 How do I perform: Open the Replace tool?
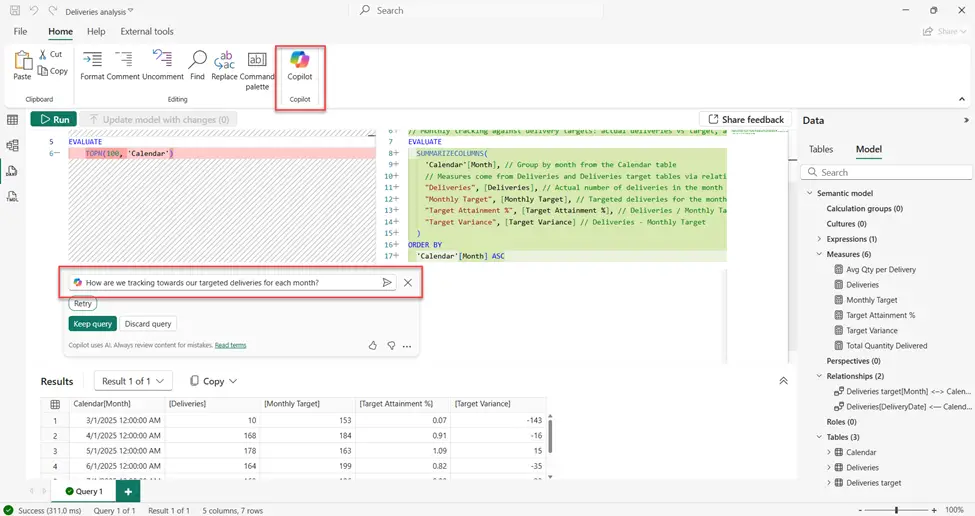(225, 64)
